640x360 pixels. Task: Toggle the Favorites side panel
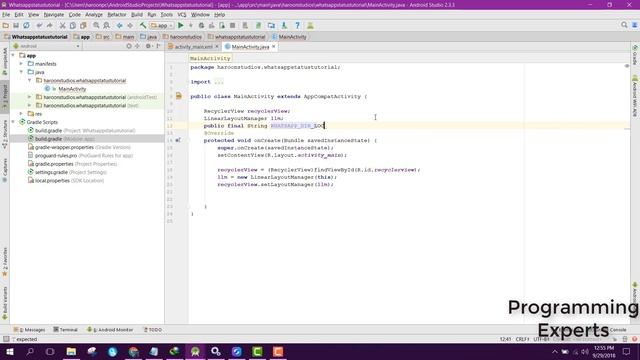click(5, 262)
